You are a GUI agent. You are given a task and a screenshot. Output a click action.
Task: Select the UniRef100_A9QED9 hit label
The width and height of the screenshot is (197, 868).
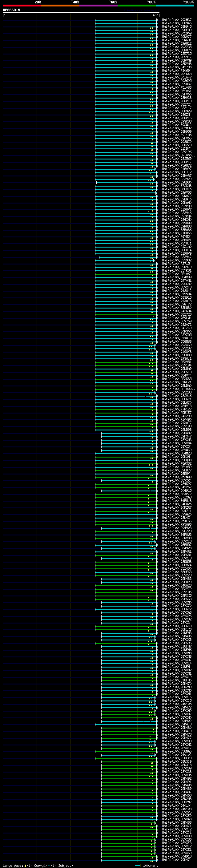point(176,30)
